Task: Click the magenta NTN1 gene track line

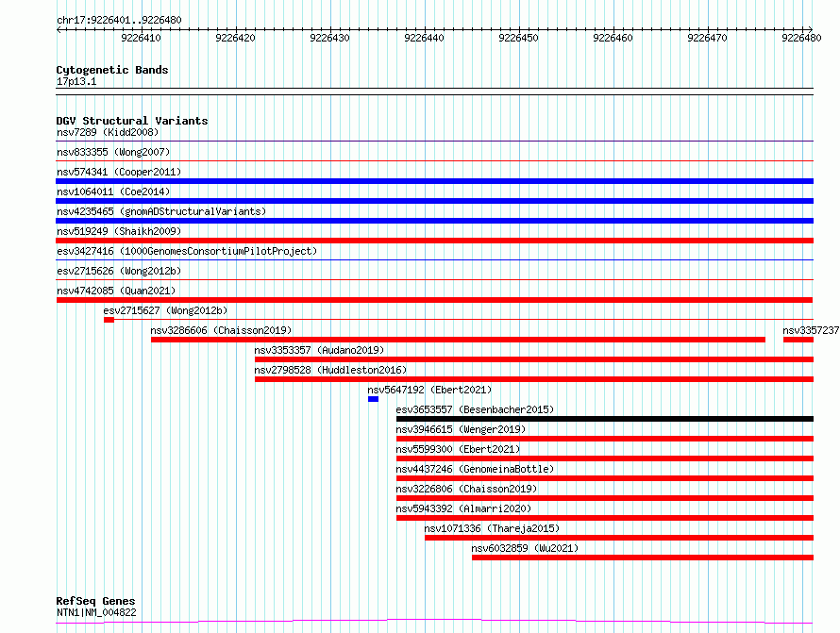Action: pos(434,622)
